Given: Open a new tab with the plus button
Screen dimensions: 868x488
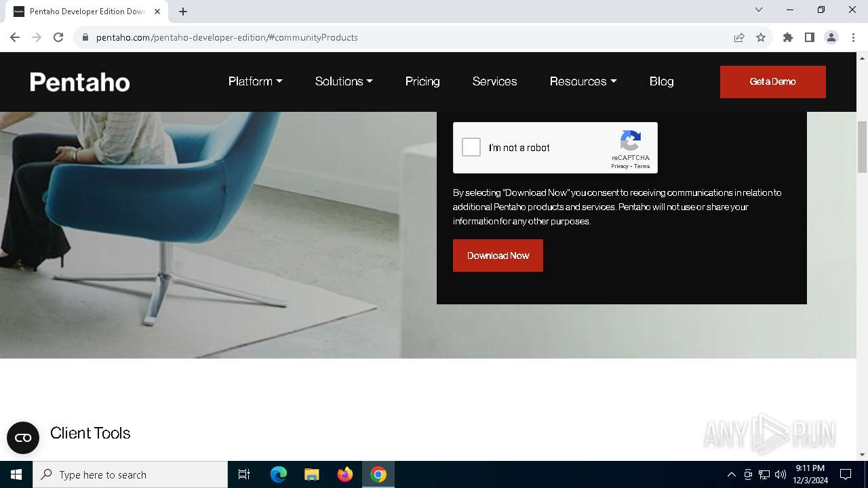Looking at the screenshot, I should pos(183,12).
